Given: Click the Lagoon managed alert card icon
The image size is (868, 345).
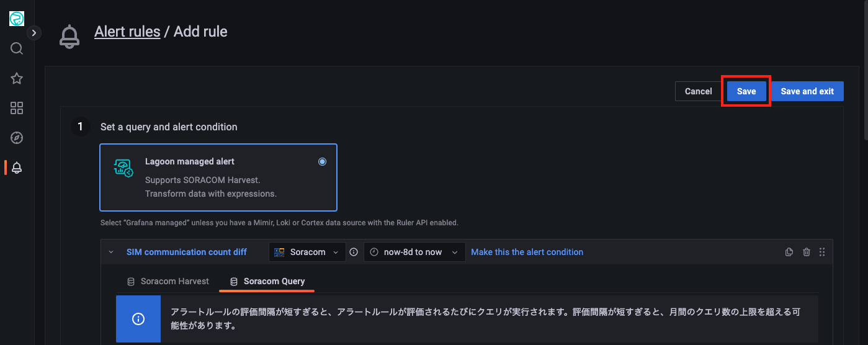Looking at the screenshot, I should click(123, 168).
